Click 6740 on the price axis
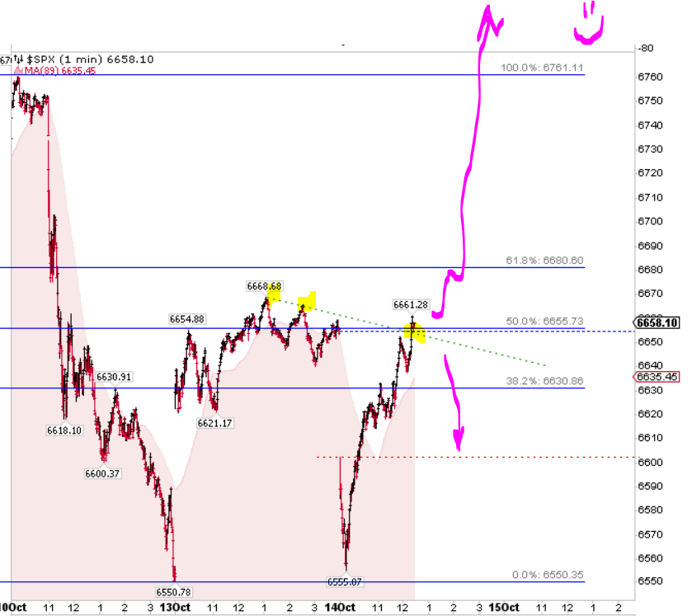This screenshot has width=692, height=616. click(x=650, y=125)
